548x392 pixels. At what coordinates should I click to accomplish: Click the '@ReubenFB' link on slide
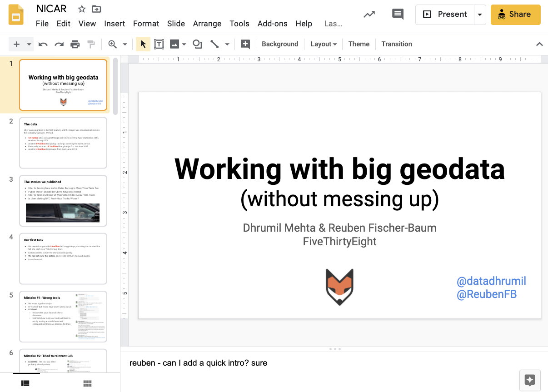pos(486,294)
